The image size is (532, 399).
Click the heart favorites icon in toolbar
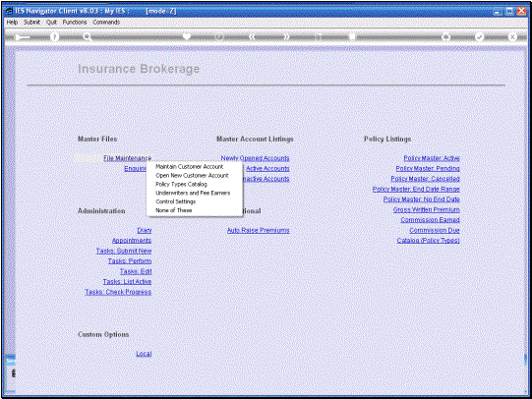click(187, 36)
